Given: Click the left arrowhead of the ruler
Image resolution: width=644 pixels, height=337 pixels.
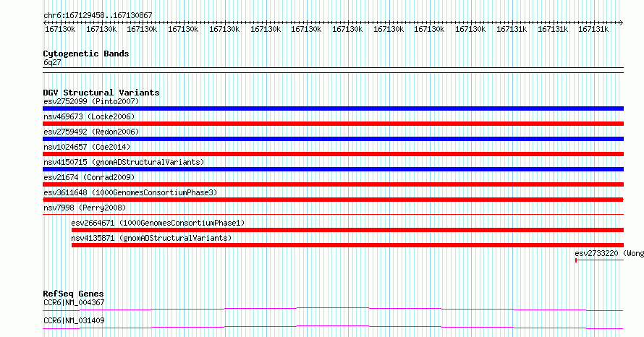Looking at the screenshot, I should [45, 22].
